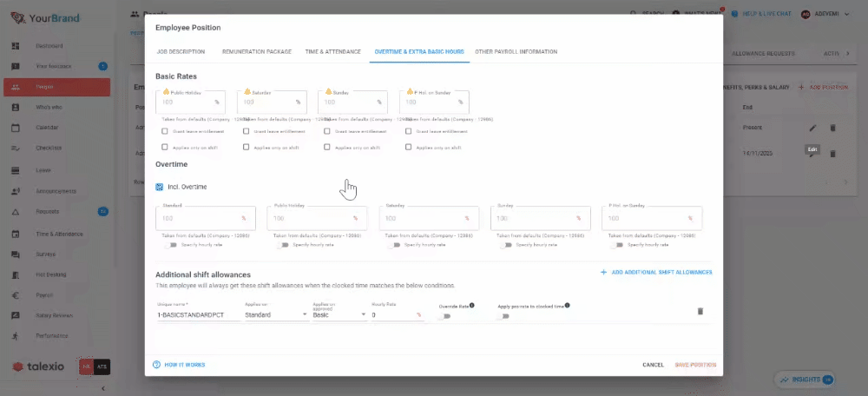Toggle Specify hourly rate under Standard overtime

point(171,245)
